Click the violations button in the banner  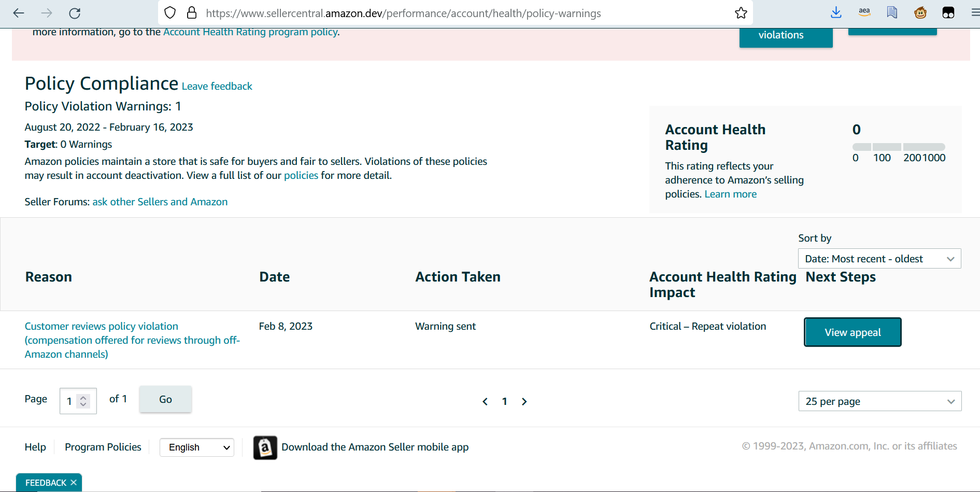coord(786,37)
